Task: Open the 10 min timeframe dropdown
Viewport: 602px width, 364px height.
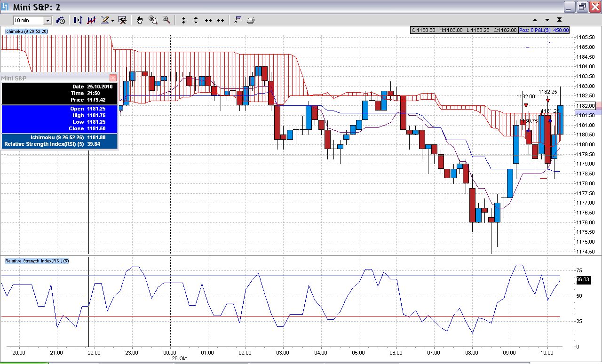Action: 48,20
